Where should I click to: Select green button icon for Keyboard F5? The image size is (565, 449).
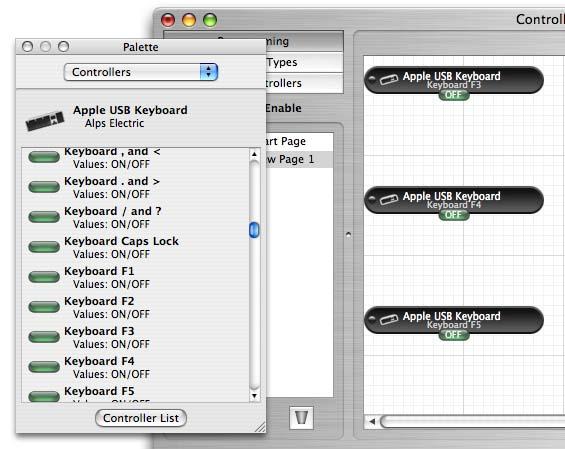[x=44, y=396]
